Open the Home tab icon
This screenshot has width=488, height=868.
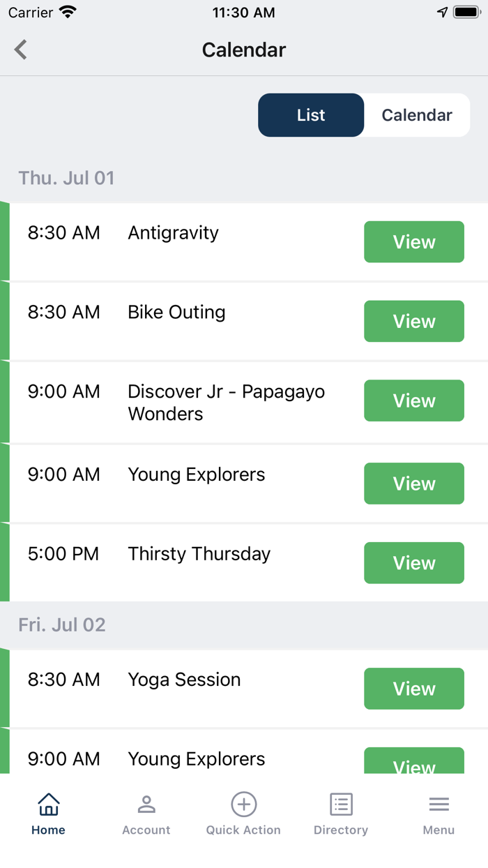point(48,805)
